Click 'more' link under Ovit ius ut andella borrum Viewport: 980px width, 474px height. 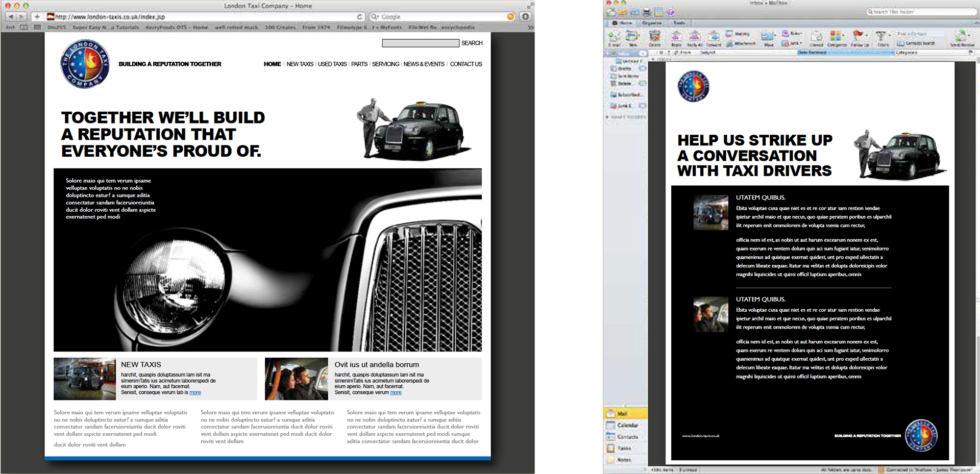pyautogui.click(x=396, y=393)
